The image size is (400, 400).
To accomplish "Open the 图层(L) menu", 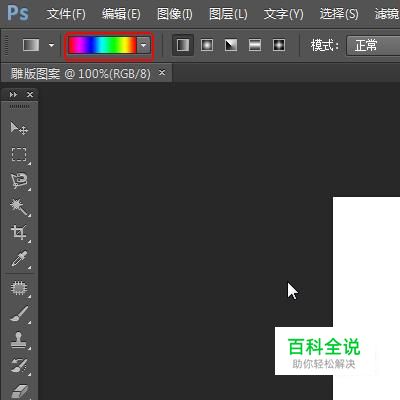I will pyautogui.click(x=228, y=14).
